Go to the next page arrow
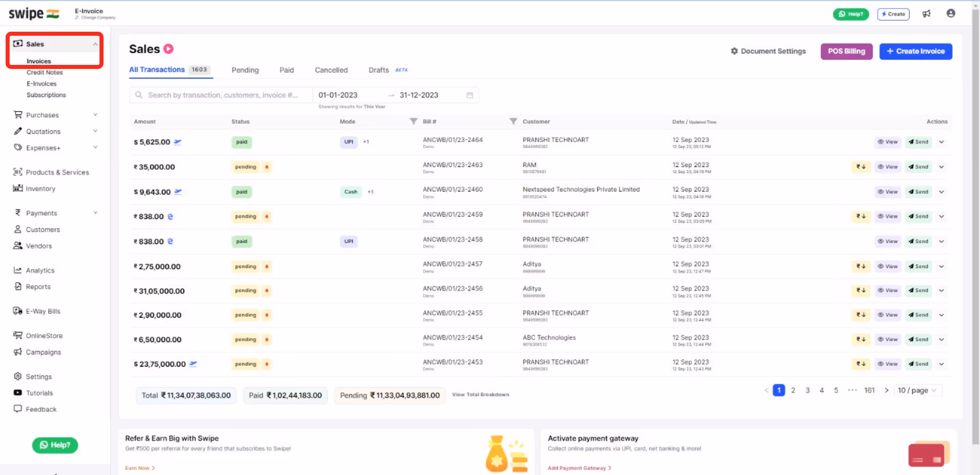The image size is (980, 475). [887, 391]
